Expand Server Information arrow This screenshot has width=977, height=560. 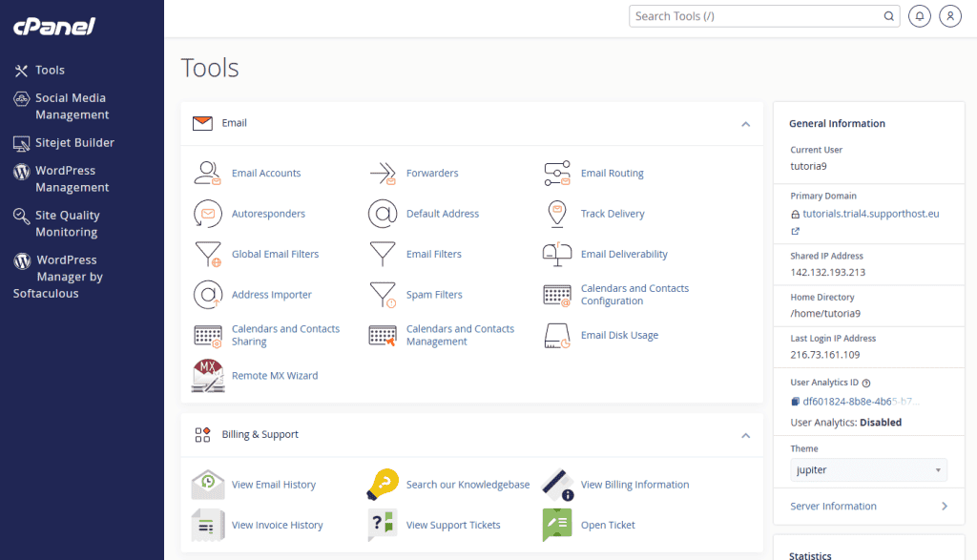tap(945, 507)
